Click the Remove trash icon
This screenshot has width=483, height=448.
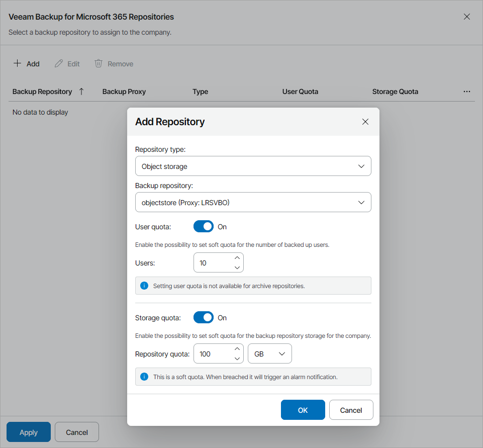tap(98, 63)
